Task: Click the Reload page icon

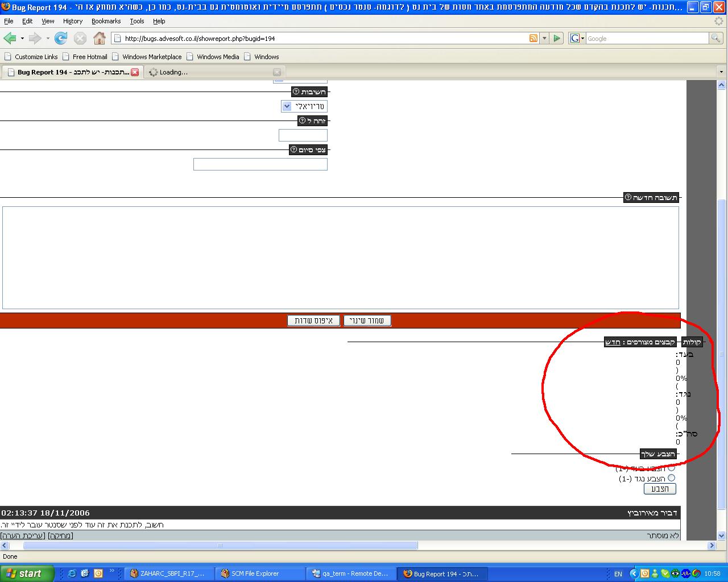Action: [61, 38]
